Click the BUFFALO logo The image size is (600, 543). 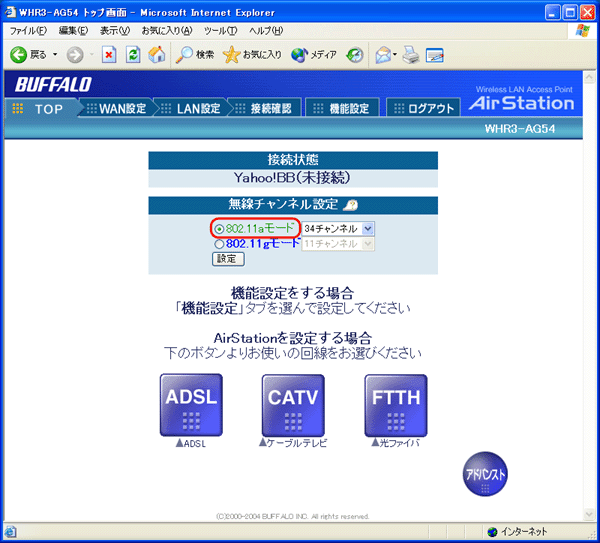coord(53,85)
